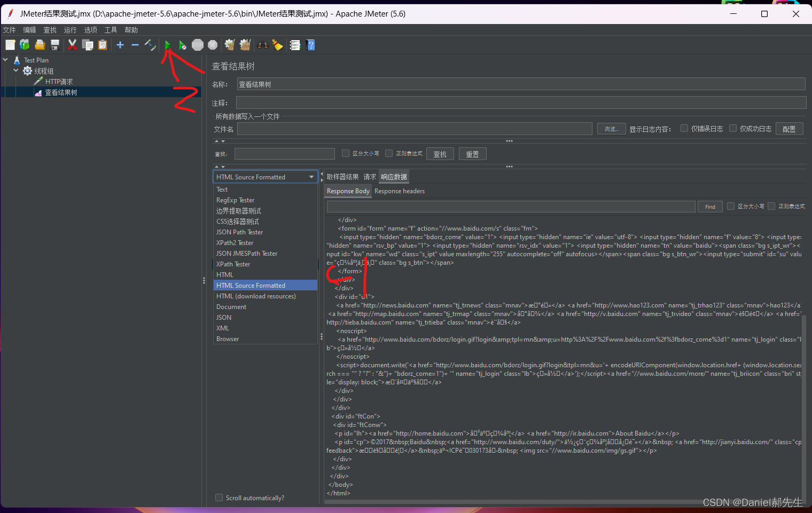Select the 线程组 thread group node
Screen dimensions: 812x513
pyautogui.click(x=44, y=71)
